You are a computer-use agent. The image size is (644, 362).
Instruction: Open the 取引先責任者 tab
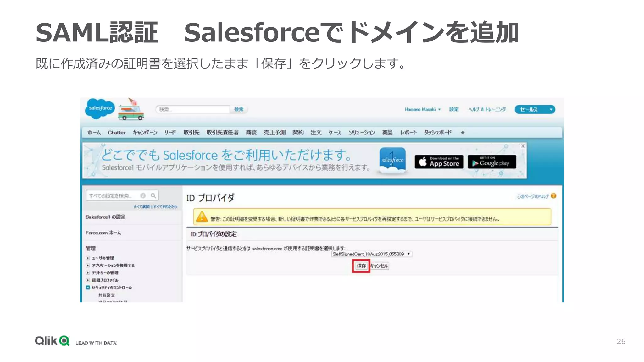coord(223,133)
